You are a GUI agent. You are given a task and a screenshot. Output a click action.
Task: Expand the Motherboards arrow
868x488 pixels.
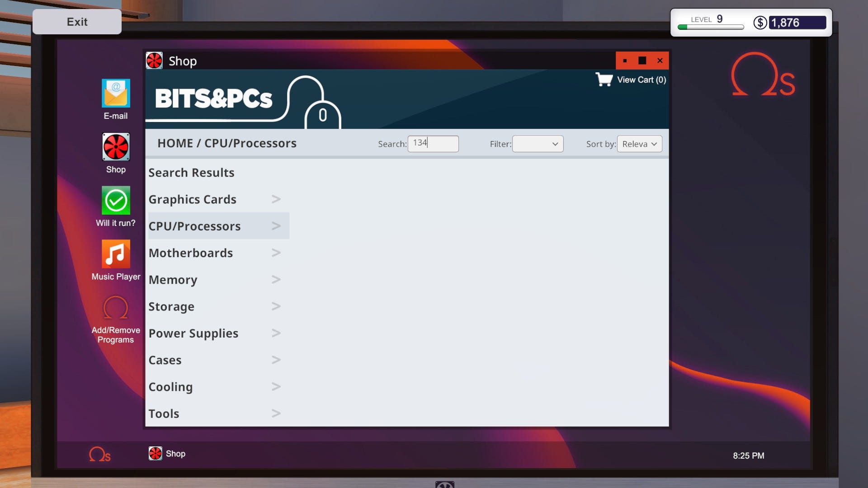pyautogui.click(x=276, y=253)
